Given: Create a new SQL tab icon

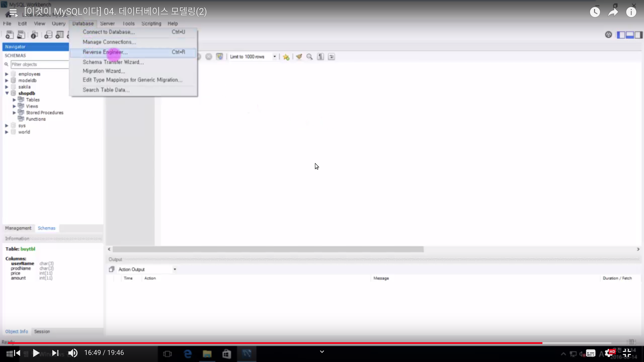Looking at the screenshot, I should (x=9, y=35).
